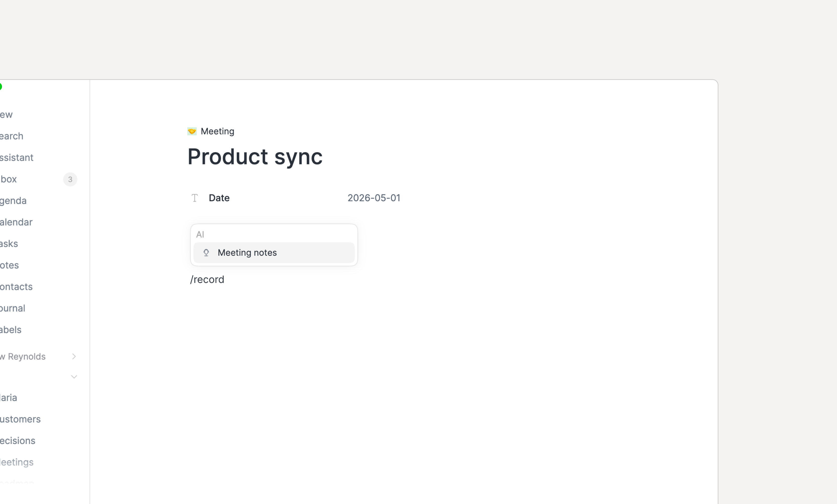The image size is (837, 504).
Task: Open the Customers sidebar collection
Action: [x=20, y=419]
